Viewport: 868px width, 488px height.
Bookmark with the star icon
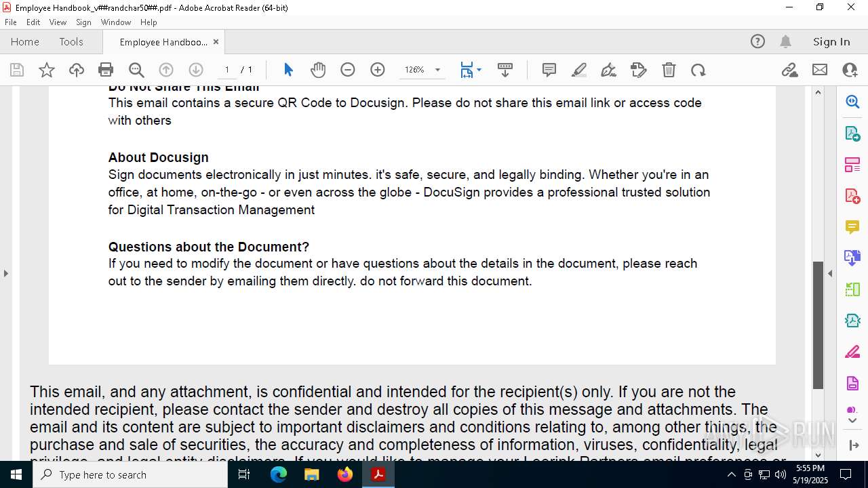(47, 70)
